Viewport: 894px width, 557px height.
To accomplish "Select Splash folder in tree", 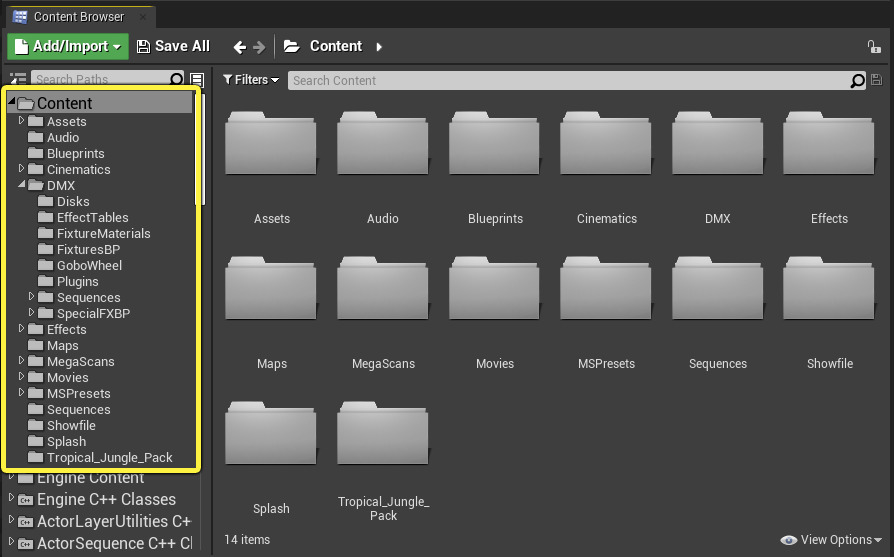I will coord(66,441).
